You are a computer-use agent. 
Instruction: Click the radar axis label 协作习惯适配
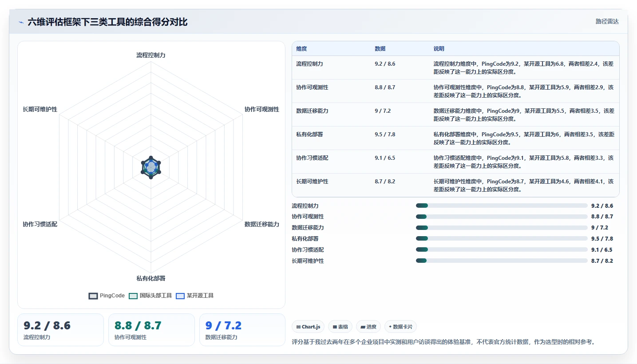point(40,224)
